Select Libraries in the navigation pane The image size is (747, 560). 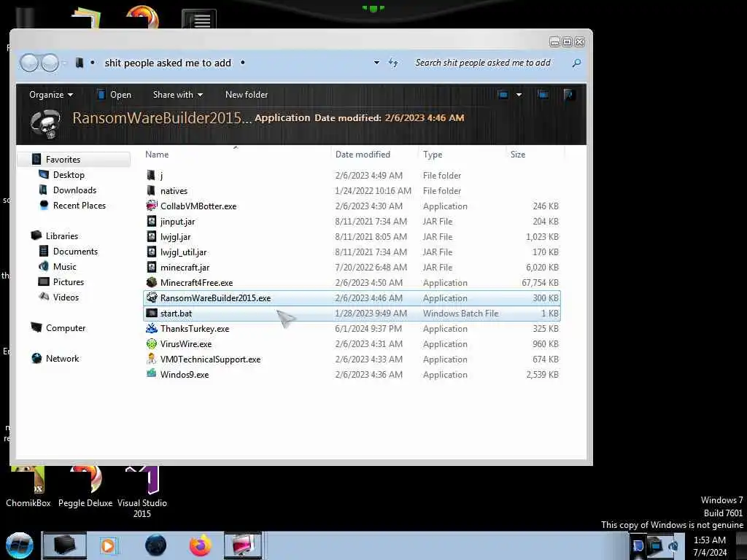click(61, 236)
